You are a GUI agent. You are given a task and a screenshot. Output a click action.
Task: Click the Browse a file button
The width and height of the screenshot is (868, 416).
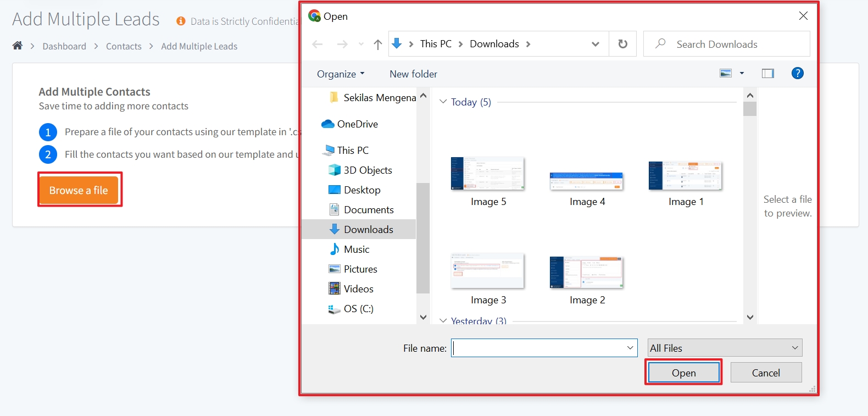tap(79, 190)
